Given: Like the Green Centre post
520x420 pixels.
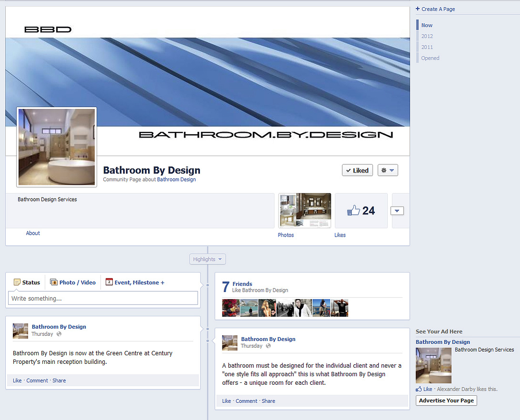Looking at the screenshot, I should [17, 380].
